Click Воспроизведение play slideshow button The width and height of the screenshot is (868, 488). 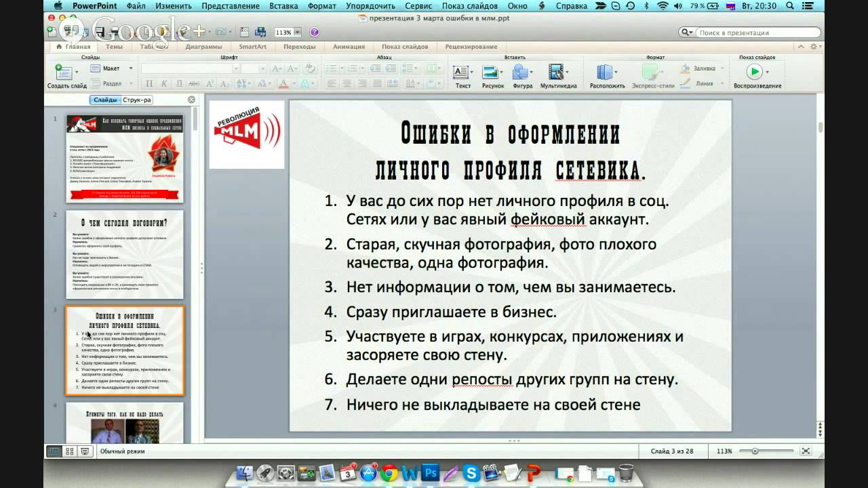754,71
